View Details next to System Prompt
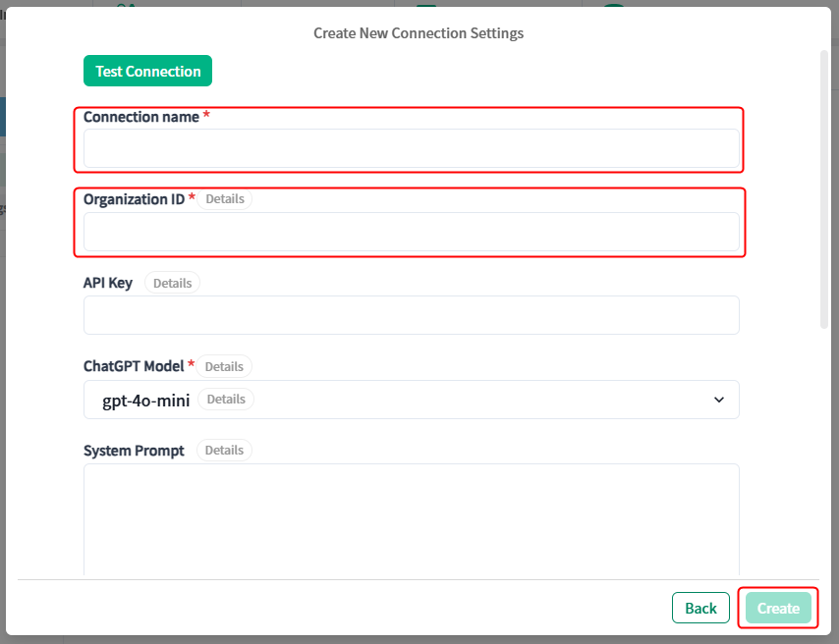Screen dimensions: 839x644 (x=224, y=450)
